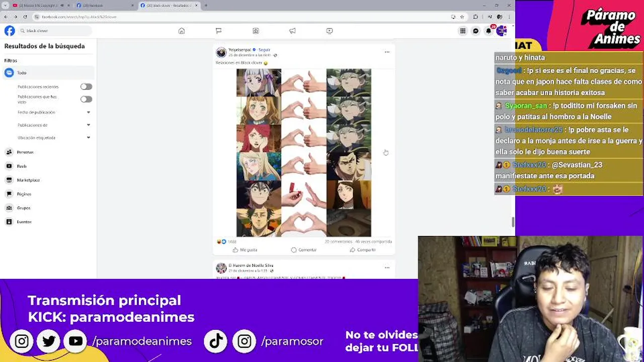Toggle Publicaciones recientes switch
The width and height of the screenshot is (644, 362).
[86, 86]
